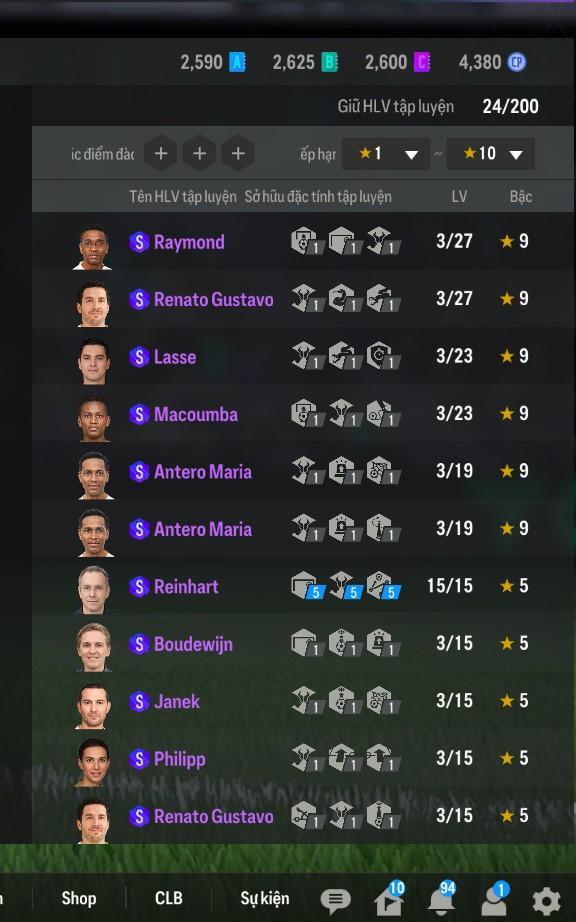The image size is (576, 922).
Task: Open the Sự kiện menu item
Action: [x=264, y=898]
